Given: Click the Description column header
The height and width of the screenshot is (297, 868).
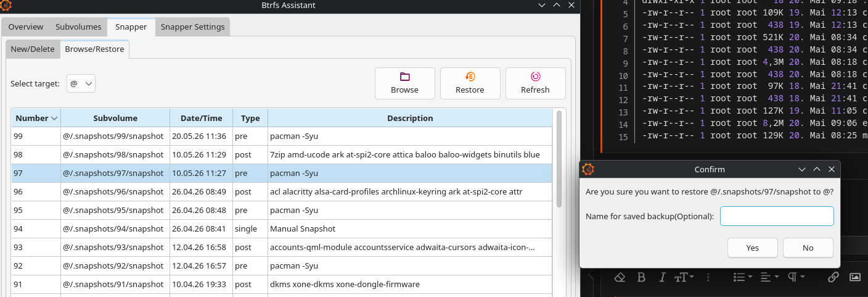Looking at the screenshot, I should (x=410, y=118).
